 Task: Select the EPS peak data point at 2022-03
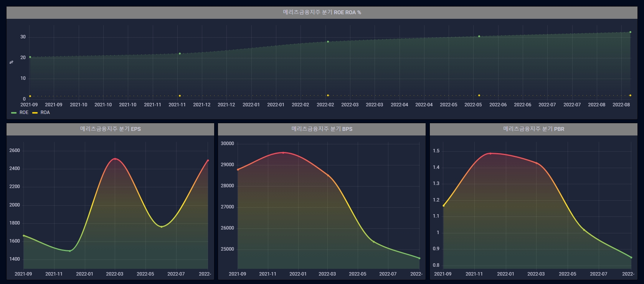(115, 159)
